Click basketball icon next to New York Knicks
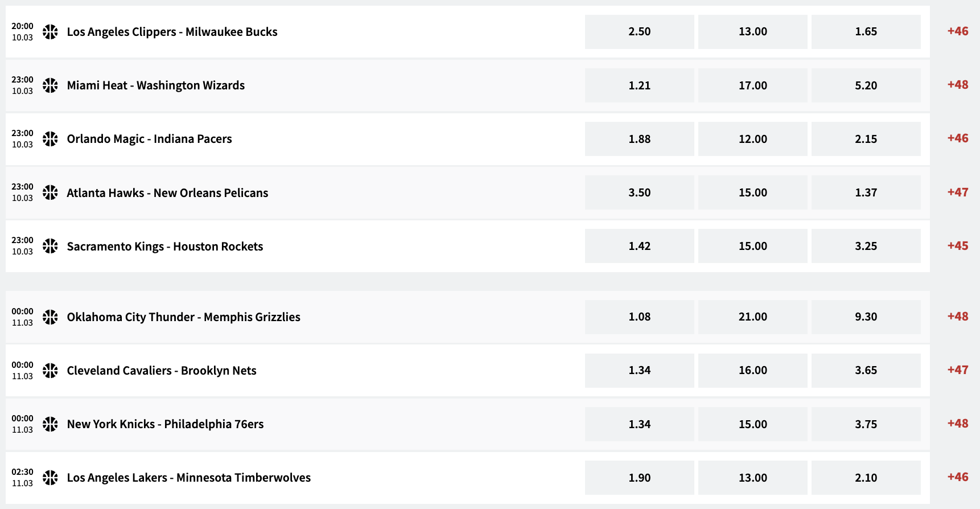Screen dimensions: 980x509 tap(50, 424)
